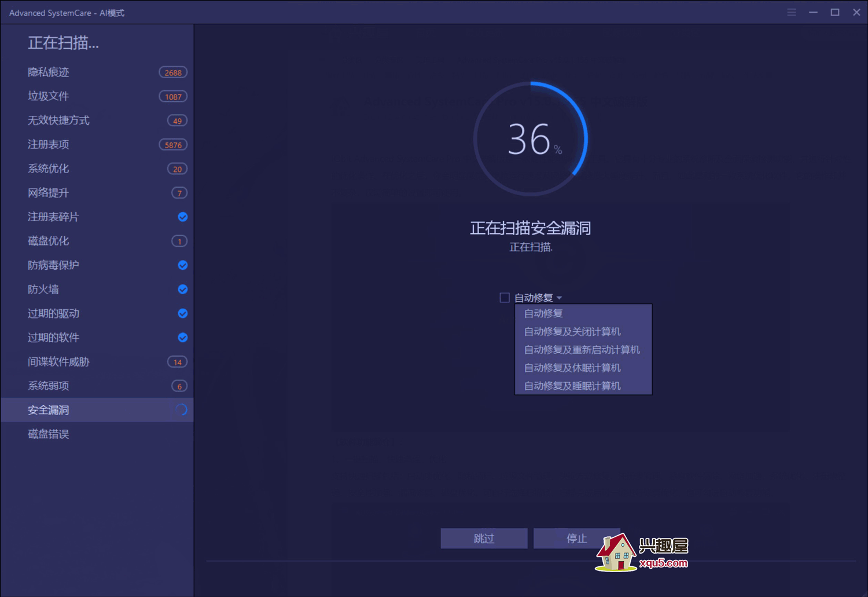Viewport: 868px width, 597px height.
Task: Select 注册表碎片 in the scan list
Action: (97, 217)
